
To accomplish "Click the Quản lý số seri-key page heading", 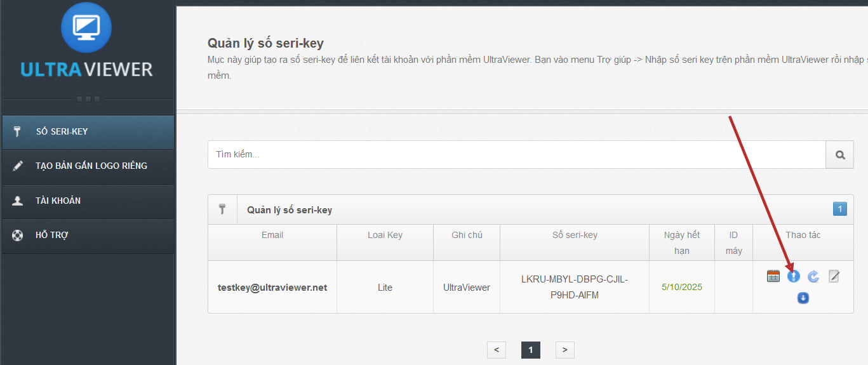I will (265, 43).
